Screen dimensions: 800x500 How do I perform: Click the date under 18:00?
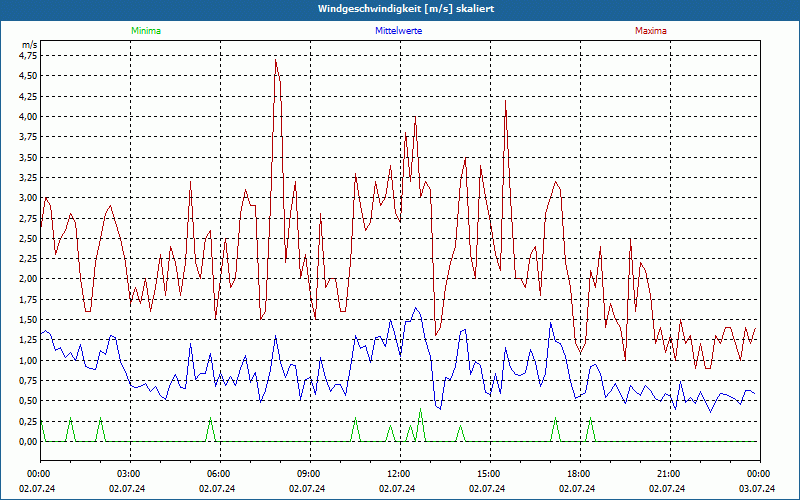coord(577,489)
